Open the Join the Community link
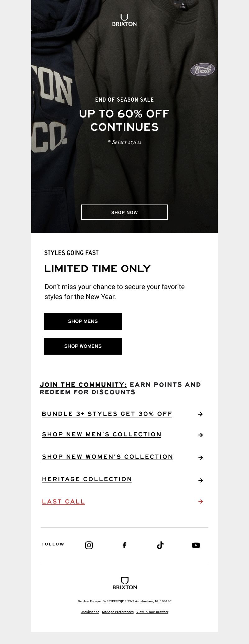249x644 pixels. (83, 385)
